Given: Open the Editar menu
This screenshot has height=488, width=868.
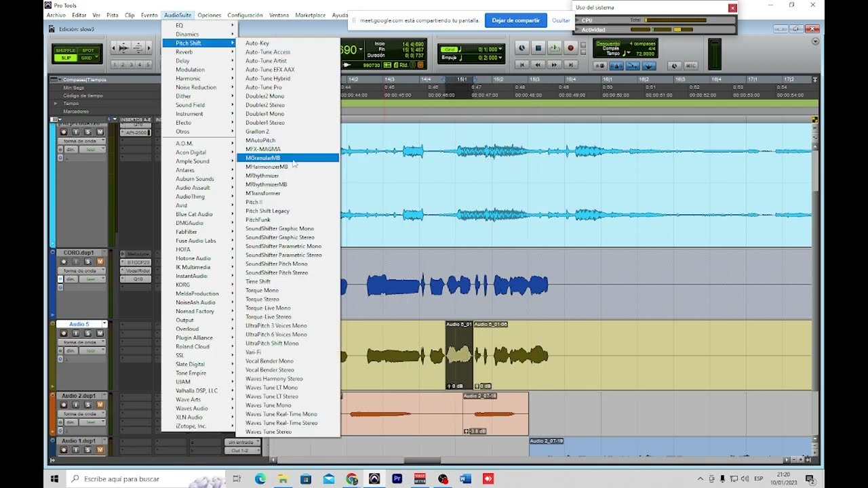Looking at the screenshot, I should tap(79, 15).
